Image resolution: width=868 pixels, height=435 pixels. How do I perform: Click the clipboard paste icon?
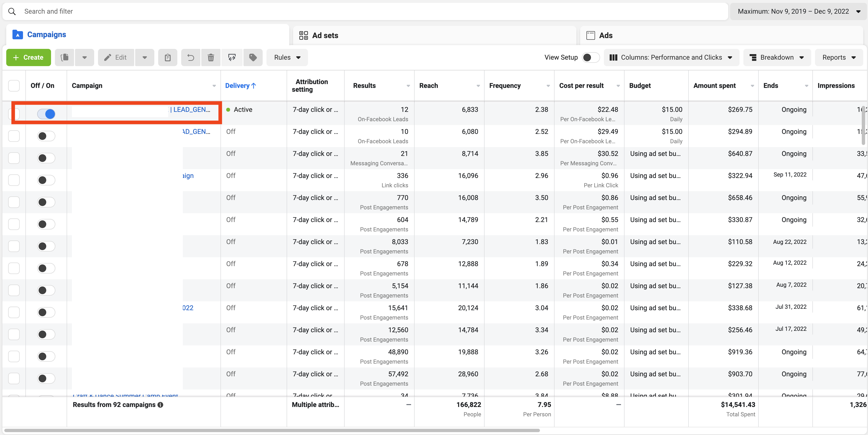[168, 57]
